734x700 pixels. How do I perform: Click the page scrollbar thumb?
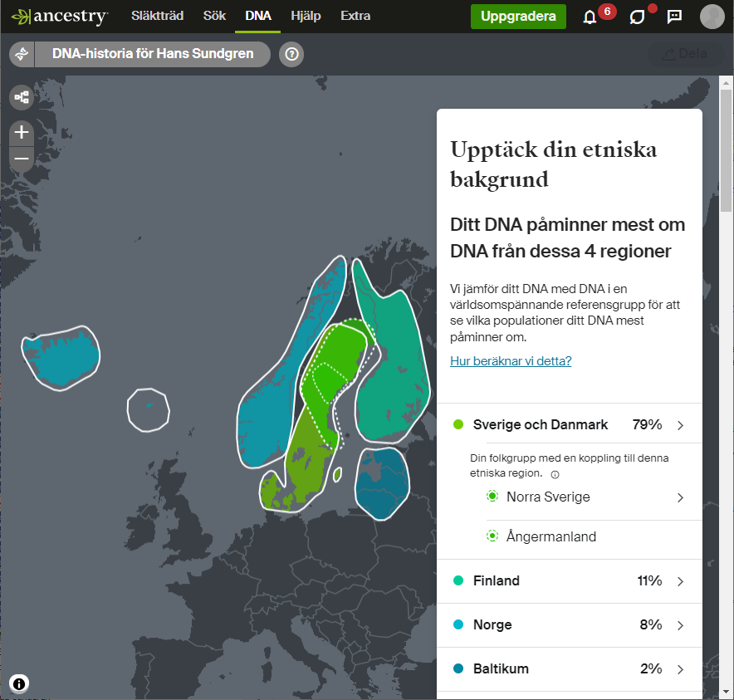click(x=726, y=149)
